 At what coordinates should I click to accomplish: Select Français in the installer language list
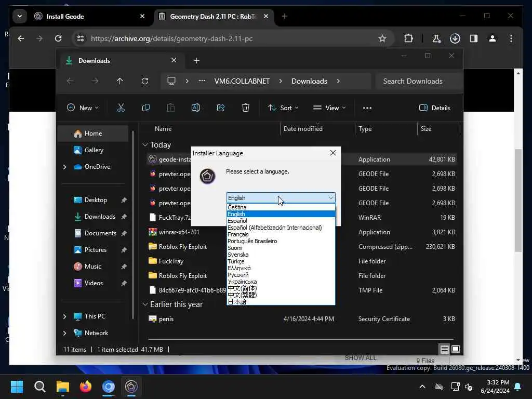281,234
